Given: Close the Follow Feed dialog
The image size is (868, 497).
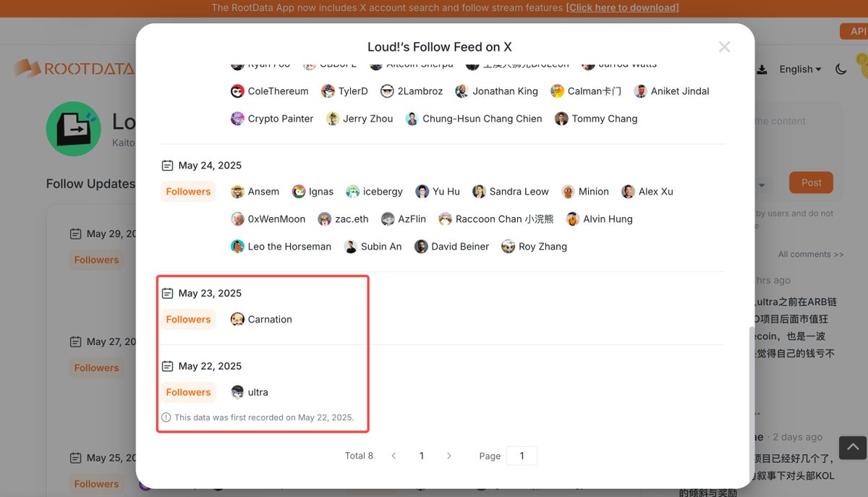Looking at the screenshot, I should pyautogui.click(x=724, y=47).
